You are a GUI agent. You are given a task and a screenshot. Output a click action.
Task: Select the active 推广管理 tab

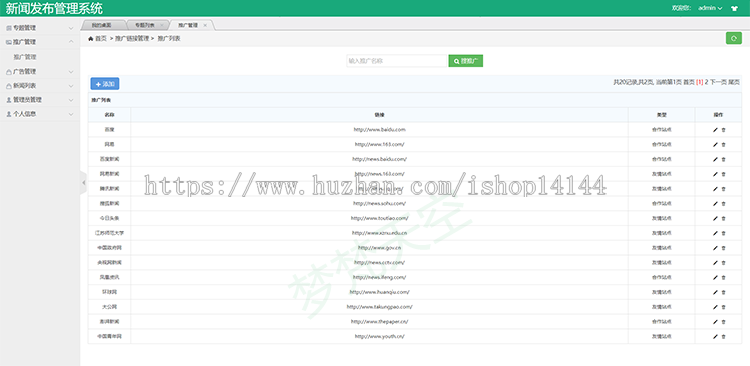coord(188,25)
